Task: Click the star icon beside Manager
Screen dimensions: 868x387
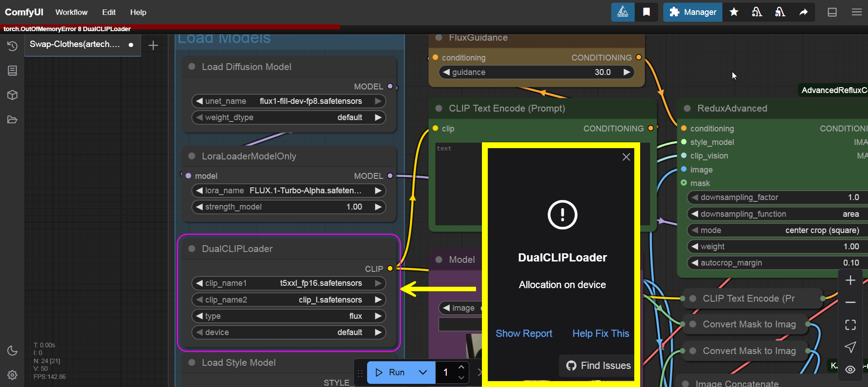Action: click(734, 12)
